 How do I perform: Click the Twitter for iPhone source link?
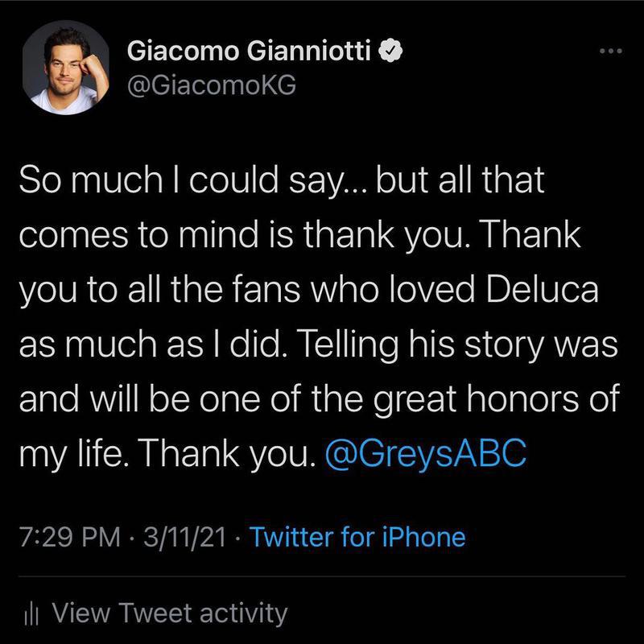click(x=357, y=536)
